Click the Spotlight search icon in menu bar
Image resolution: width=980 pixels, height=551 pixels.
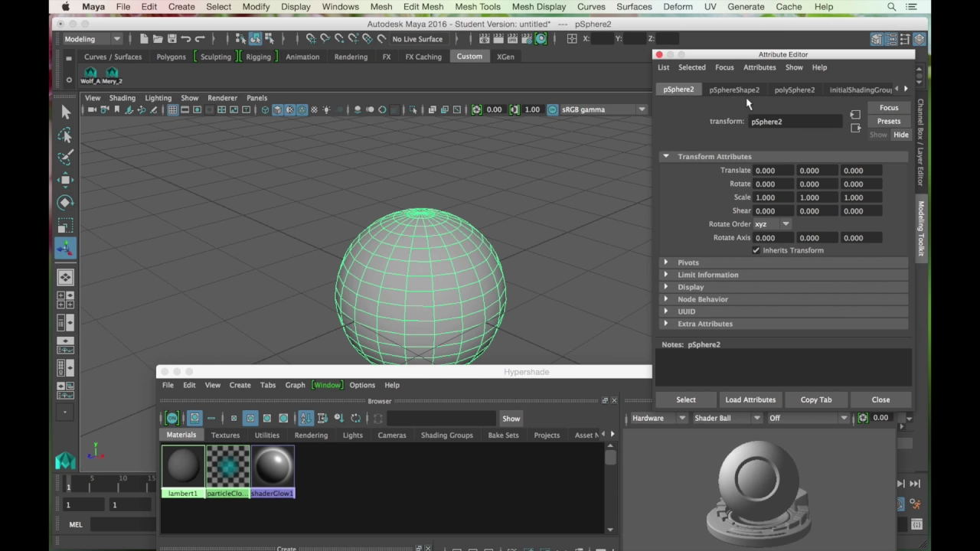891,7
